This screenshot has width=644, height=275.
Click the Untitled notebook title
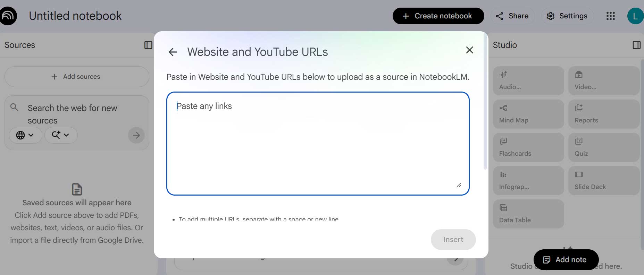pos(75,16)
